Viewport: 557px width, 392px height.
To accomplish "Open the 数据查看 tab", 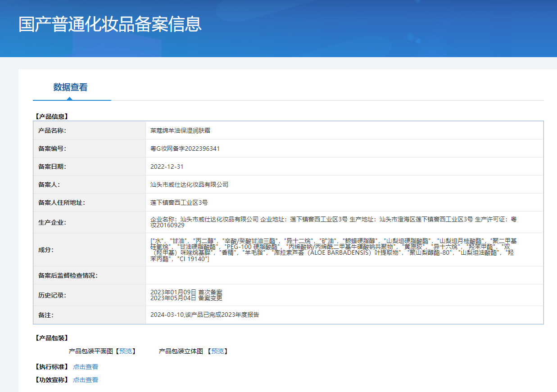I will (x=70, y=87).
